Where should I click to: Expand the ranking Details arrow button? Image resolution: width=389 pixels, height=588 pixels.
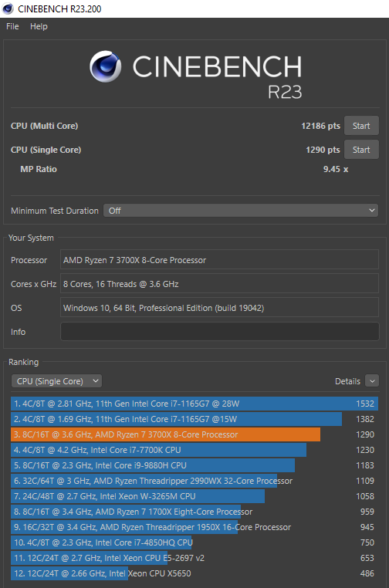[372, 381]
